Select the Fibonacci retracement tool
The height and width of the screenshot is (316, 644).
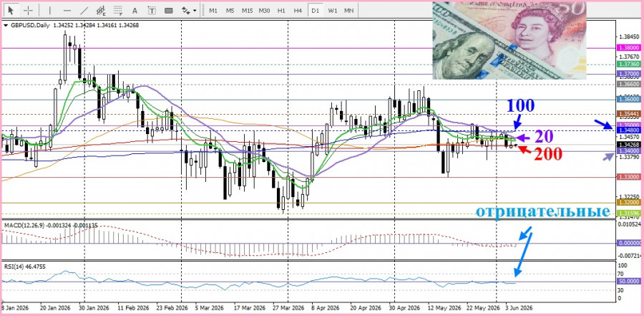pos(118,10)
